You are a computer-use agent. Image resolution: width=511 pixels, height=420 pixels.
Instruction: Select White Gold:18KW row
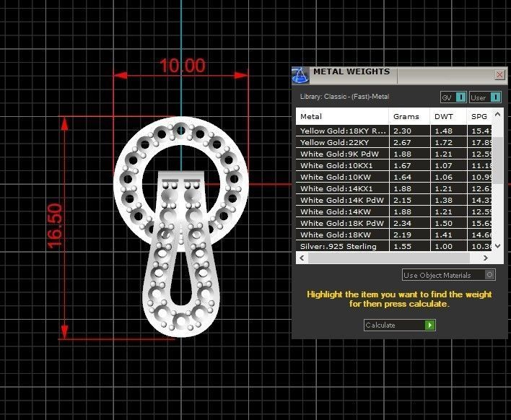click(393, 235)
